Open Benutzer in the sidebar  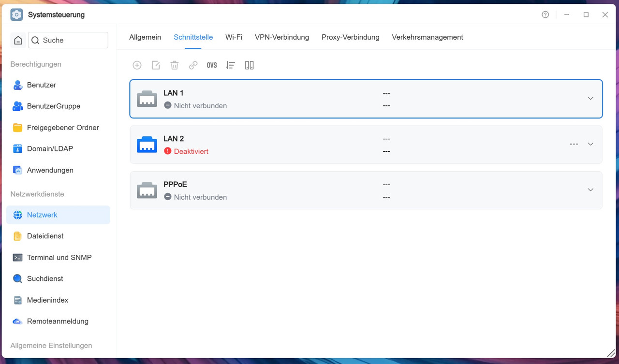pyautogui.click(x=59, y=85)
